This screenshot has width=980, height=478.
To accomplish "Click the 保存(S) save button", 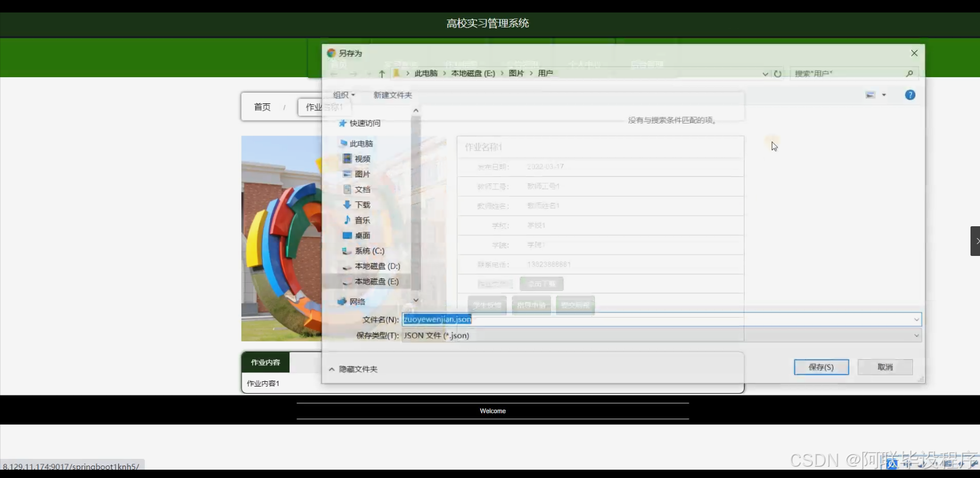I will point(821,367).
